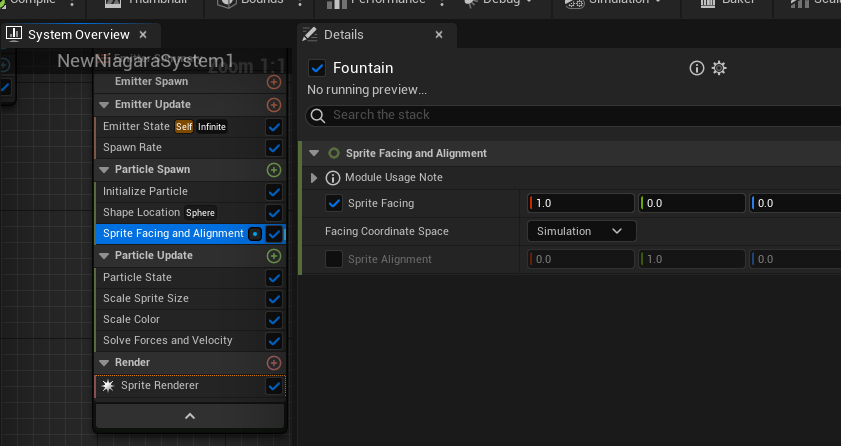Open emitter settings gear icon
The height and width of the screenshot is (446, 841).
coord(719,68)
